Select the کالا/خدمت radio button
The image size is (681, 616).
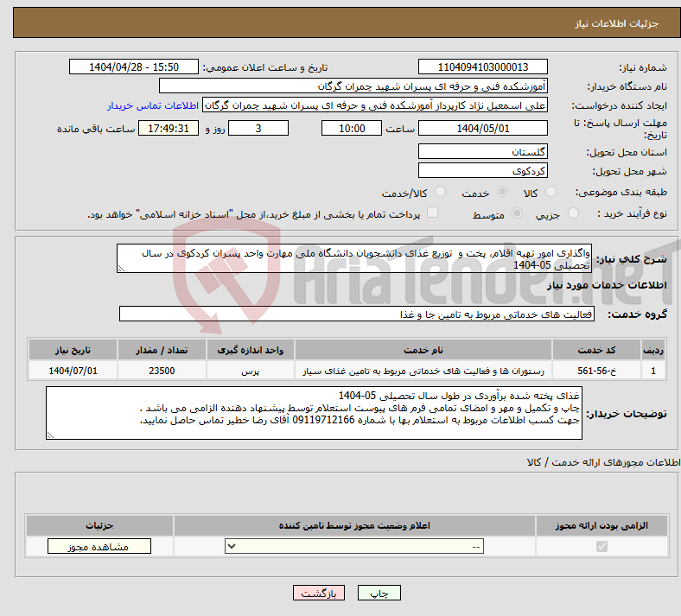(441, 192)
